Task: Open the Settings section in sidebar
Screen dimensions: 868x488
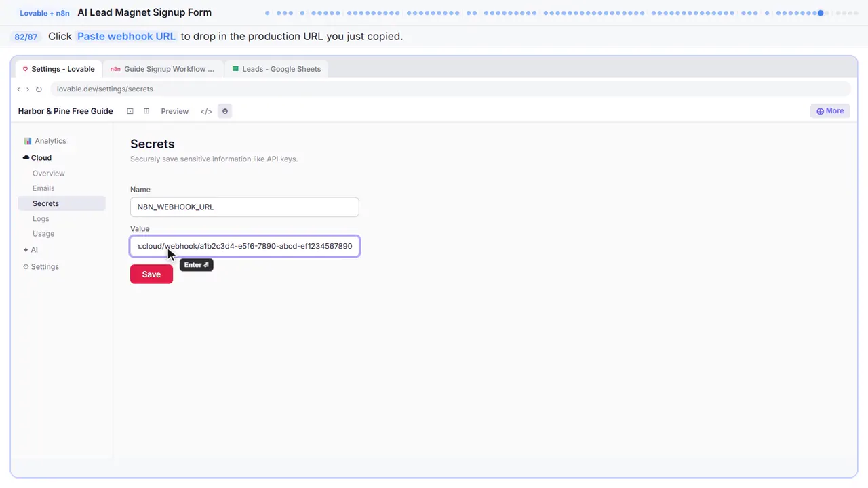Action: 41,267
